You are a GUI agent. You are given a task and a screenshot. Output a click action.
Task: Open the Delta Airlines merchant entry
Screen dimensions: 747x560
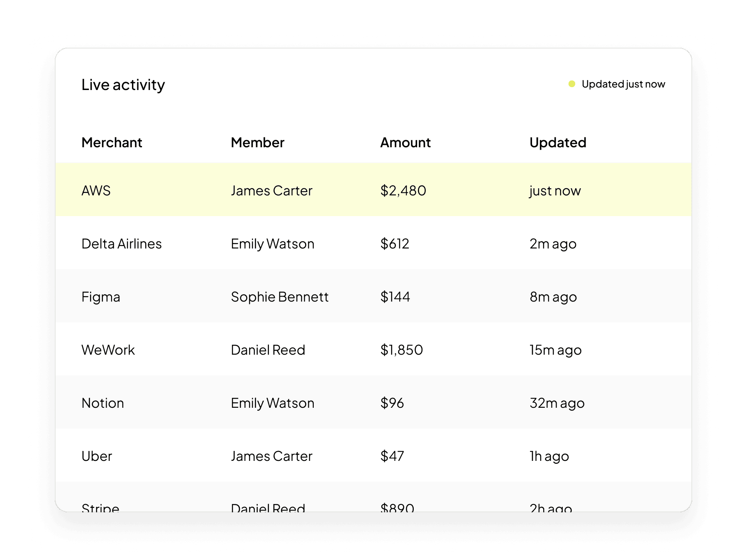tap(122, 244)
